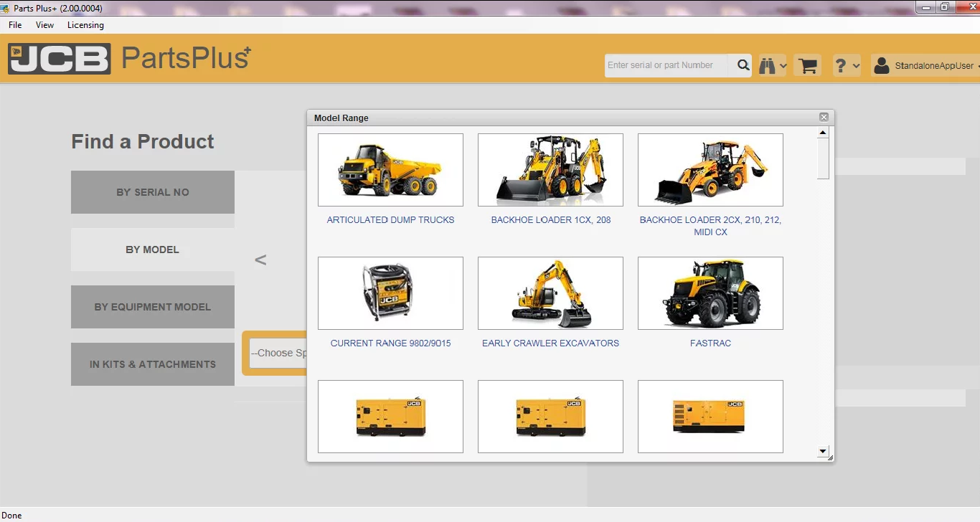Select the BY SERIAL NO option
This screenshot has height=522, width=980.
(152, 191)
